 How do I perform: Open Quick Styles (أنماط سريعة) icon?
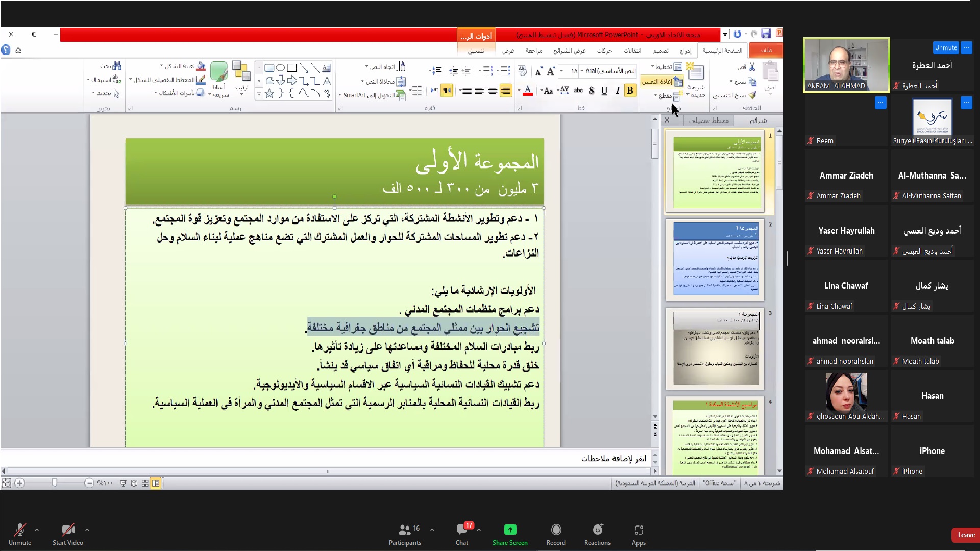point(219,72)
